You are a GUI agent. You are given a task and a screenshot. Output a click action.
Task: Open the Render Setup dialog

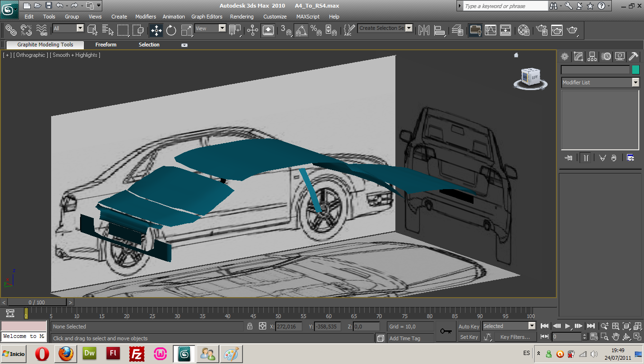coord(542,31)
